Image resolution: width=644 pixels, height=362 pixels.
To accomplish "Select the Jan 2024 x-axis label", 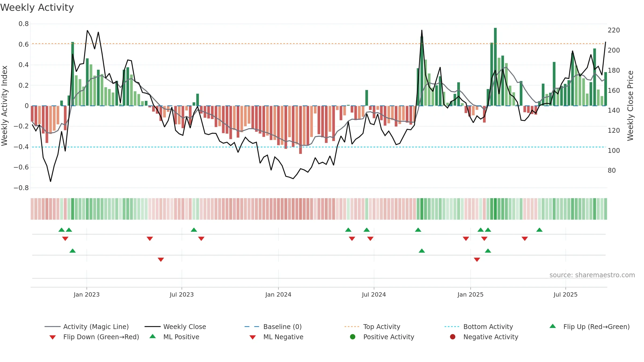I will point(278,294).
